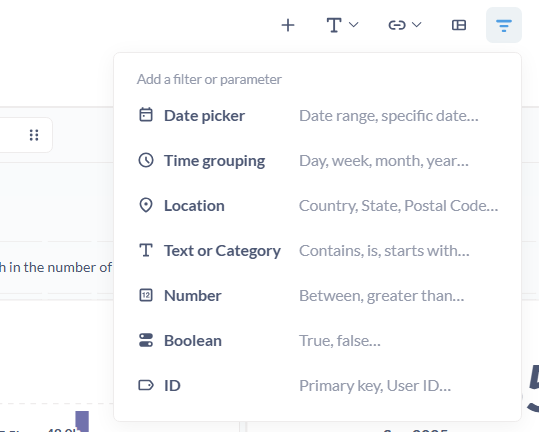The image size is (539, 432).
Task: Click the link card icon
Action: [397, 25]
